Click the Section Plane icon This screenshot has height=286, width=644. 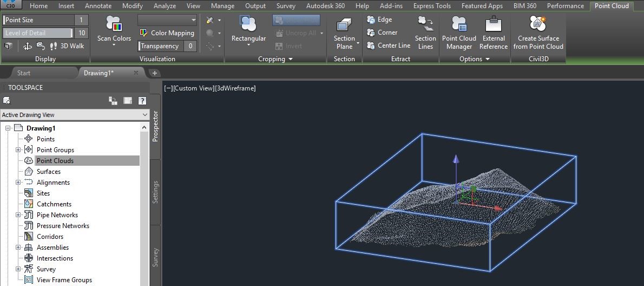tap(344, 25)
